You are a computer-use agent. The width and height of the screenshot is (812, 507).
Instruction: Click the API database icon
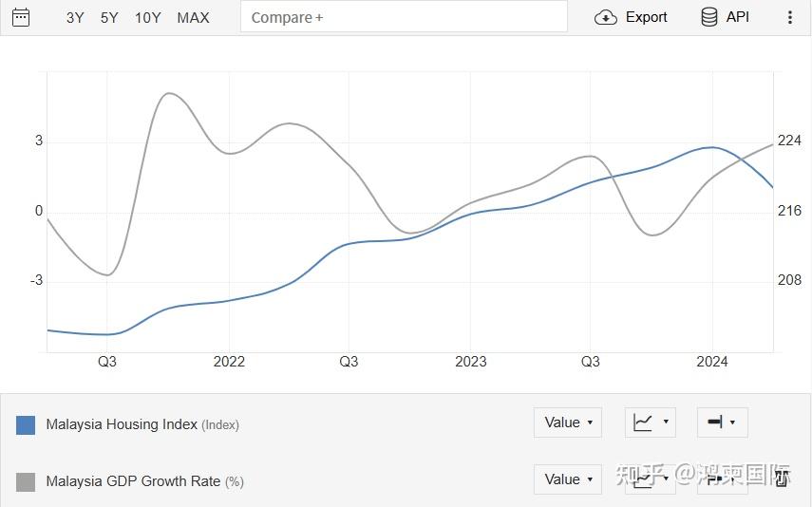(708, 17)
